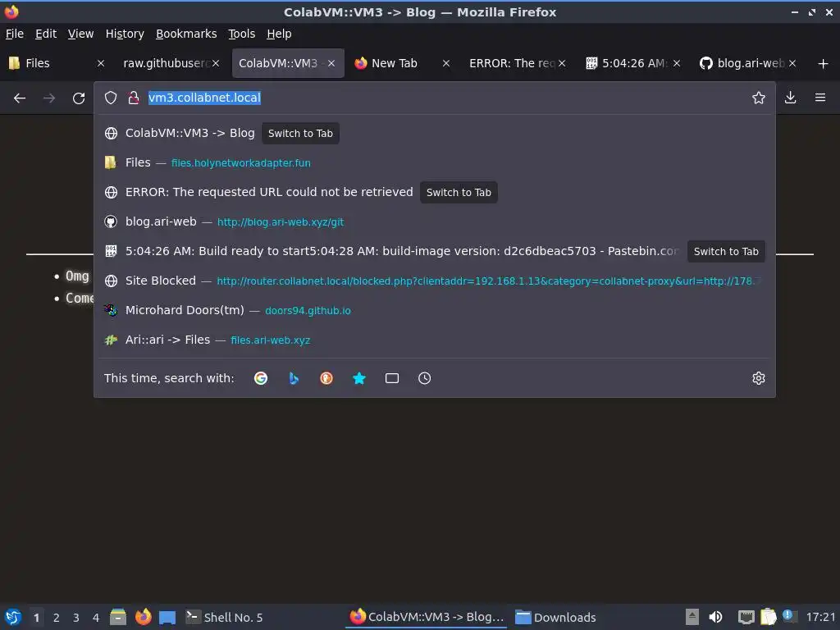
Task: Select the Ari::ari -> Files suggestion
Action: pyautogui.click(x=435, y=340)
